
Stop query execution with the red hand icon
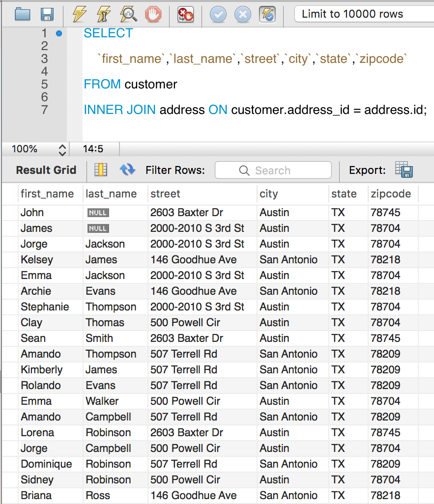click(x=153, y=14)
